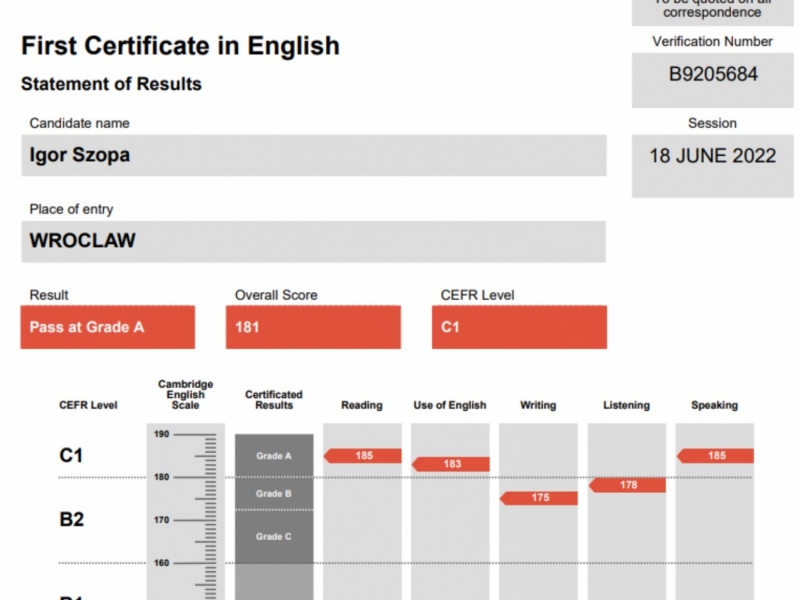Click the red CEFR Level box showing C1
The height and width of the screenshot is (600, 800).
pyautogui.click(x=519, y=327)
